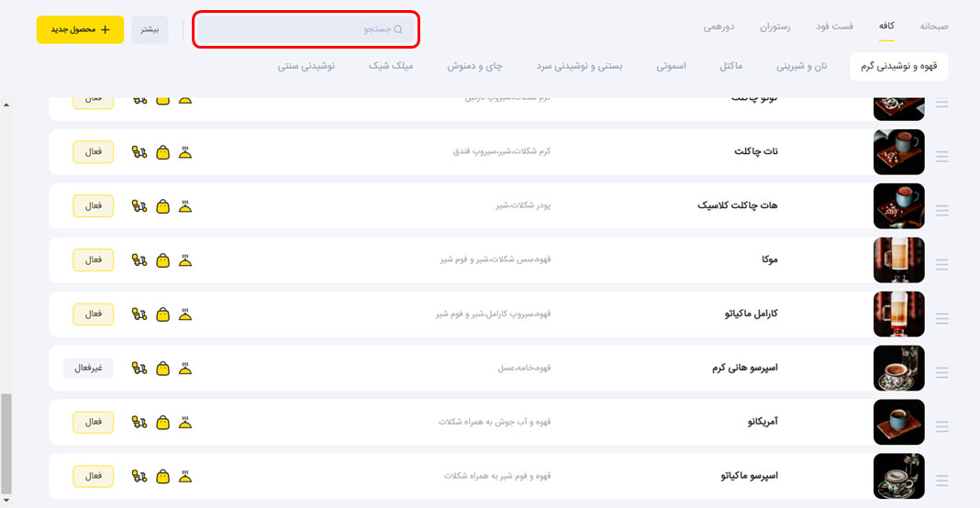Screen dimensions: 980x508
Task: Click into the جستجو search field
Action: [x=306, y=29]
